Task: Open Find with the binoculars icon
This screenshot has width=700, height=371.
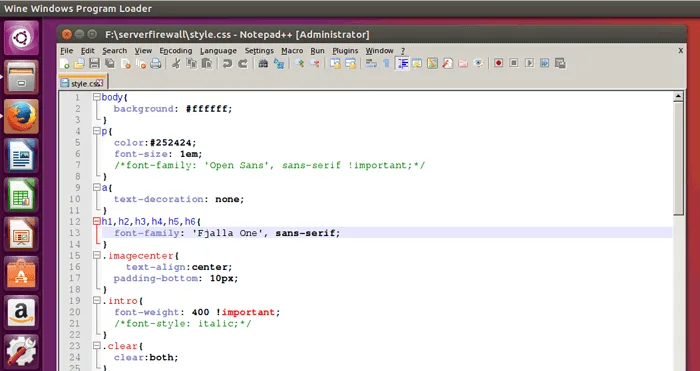Action: click(x=263, y=63)
